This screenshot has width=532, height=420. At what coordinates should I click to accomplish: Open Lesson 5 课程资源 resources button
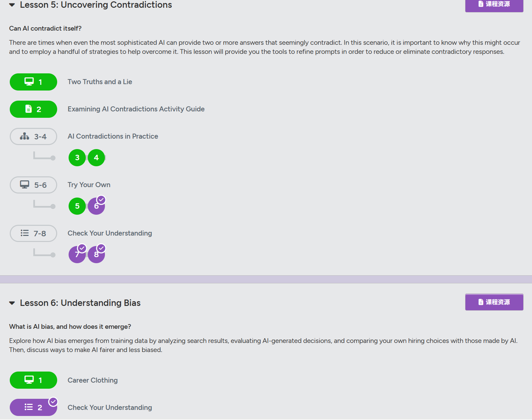click(494, 4)
